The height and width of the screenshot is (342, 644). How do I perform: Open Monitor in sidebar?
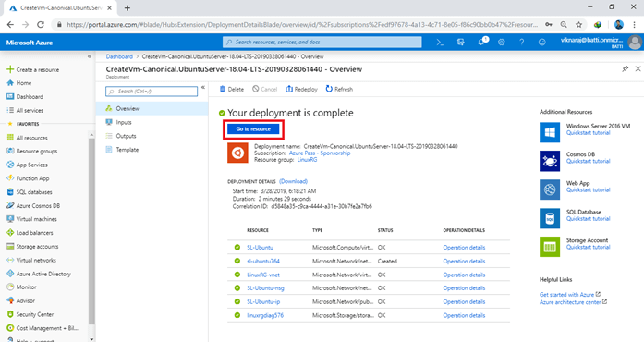point(22,287)
